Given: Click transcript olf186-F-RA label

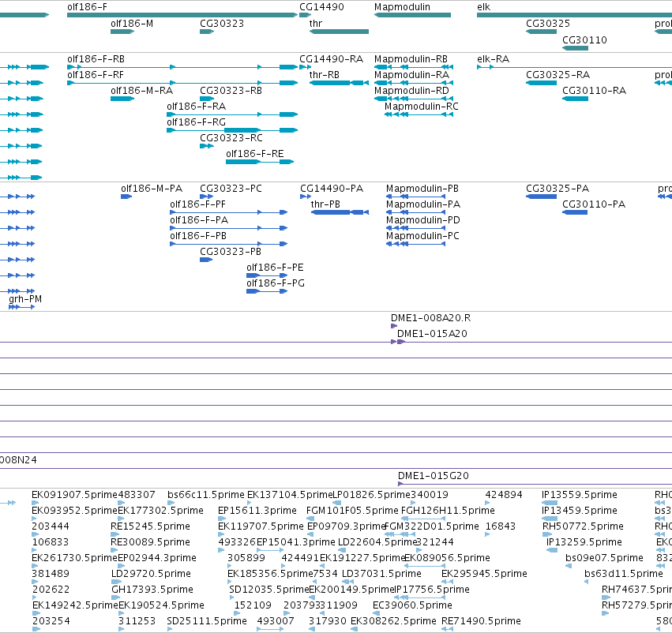Looking at the screenshot, I should [196, 107].
